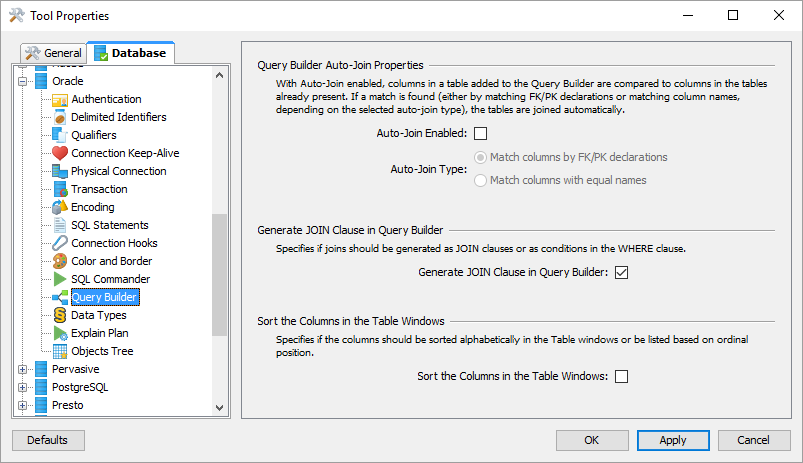
Task: Select Match columns with equal names radio
Action: click(x=481, y=180)
